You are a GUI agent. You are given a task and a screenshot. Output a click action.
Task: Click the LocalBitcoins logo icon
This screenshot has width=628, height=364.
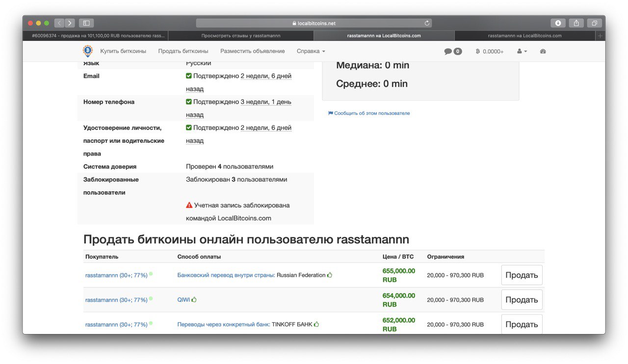[87, 51]
